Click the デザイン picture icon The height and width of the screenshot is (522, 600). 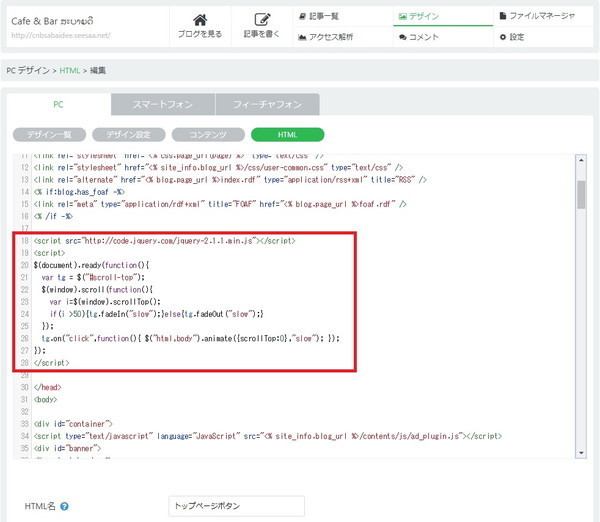[x=403, y=16]
